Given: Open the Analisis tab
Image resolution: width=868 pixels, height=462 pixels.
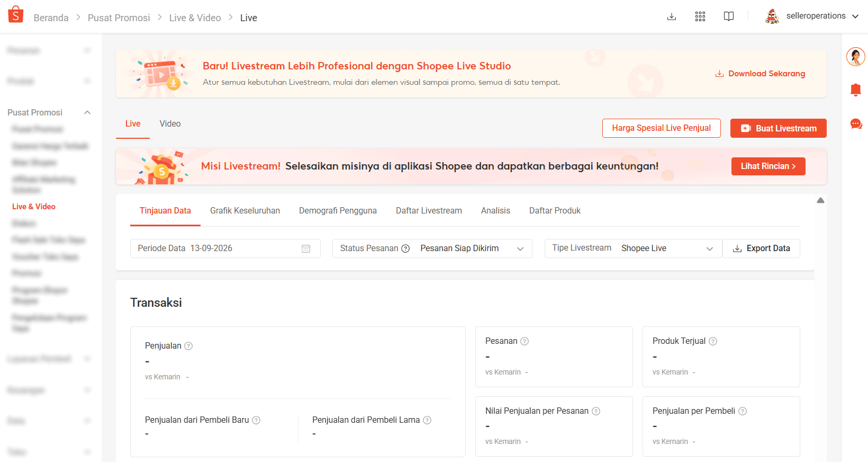Looking at the screenshot, I should click(495, 210).
